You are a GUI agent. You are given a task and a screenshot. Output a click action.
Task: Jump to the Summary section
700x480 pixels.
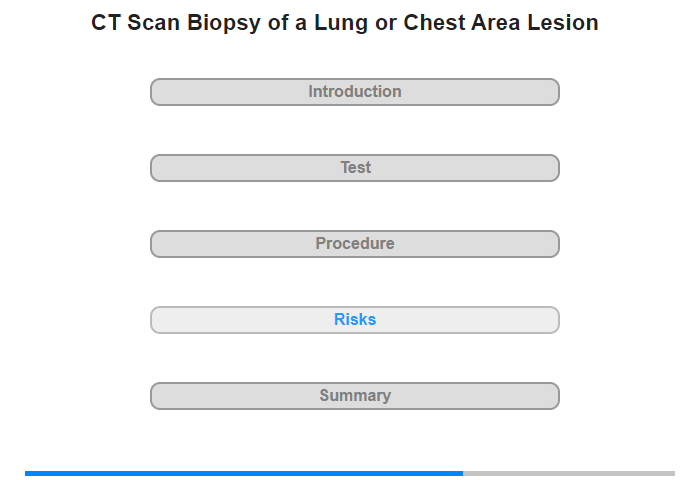click(x=355, y=396)
